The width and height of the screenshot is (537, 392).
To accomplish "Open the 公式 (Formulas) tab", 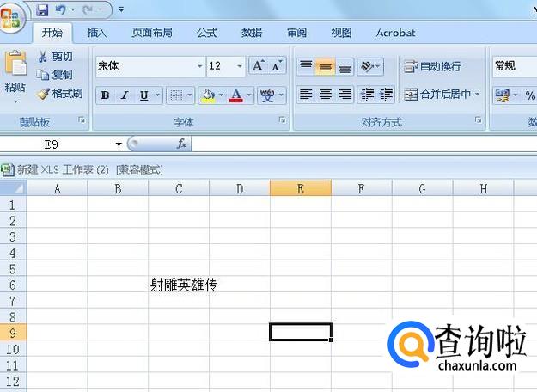I will click(207, 33).
